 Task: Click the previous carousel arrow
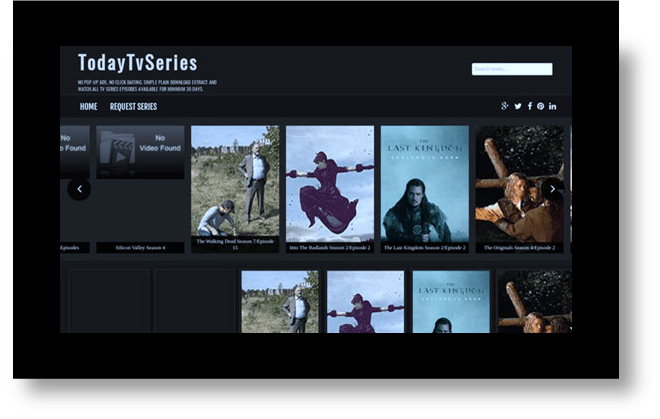tap(79, 189)
